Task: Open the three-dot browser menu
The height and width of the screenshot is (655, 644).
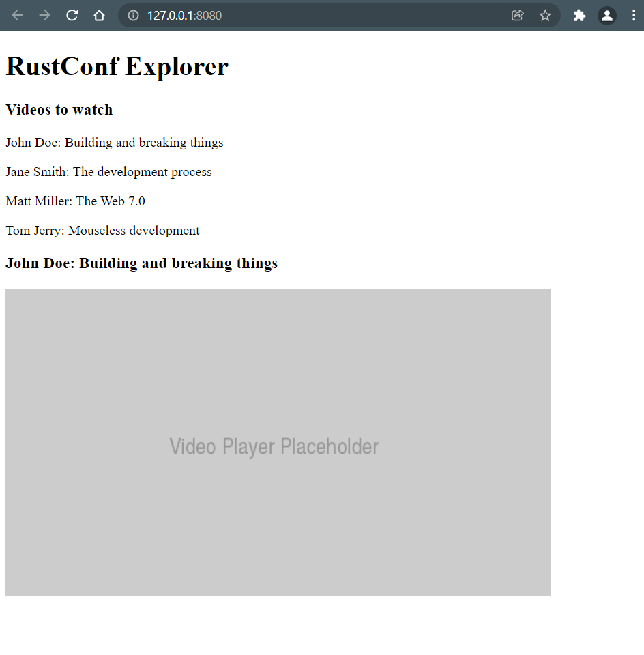Action: pos(635,15)
